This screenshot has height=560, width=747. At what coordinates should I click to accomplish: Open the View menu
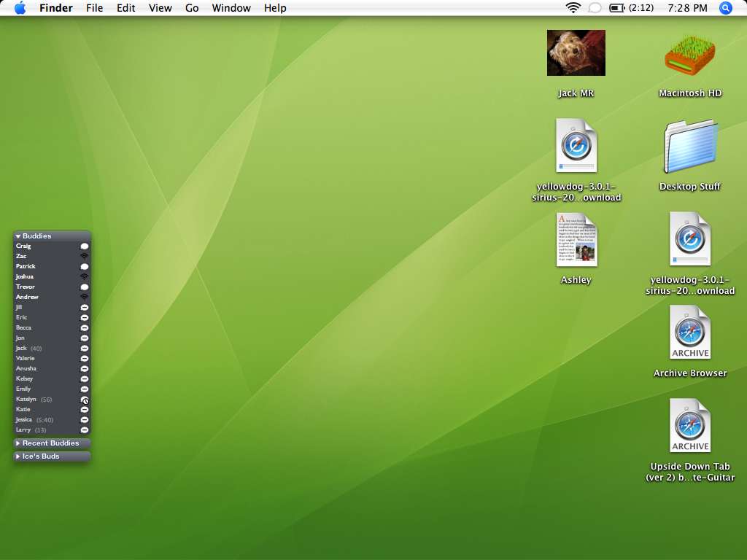point(160,7)
